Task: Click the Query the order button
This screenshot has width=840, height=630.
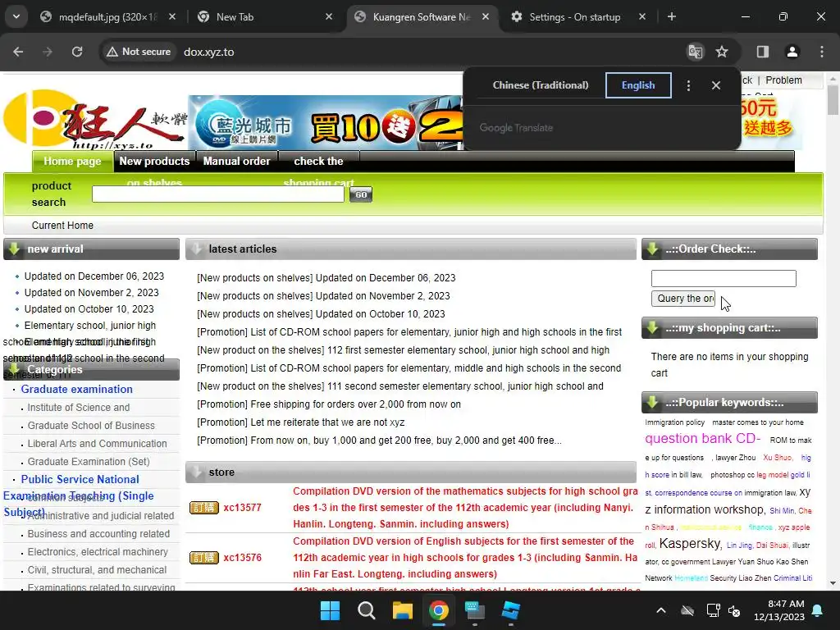Action: pyautogui.click(x=683, y=299)
